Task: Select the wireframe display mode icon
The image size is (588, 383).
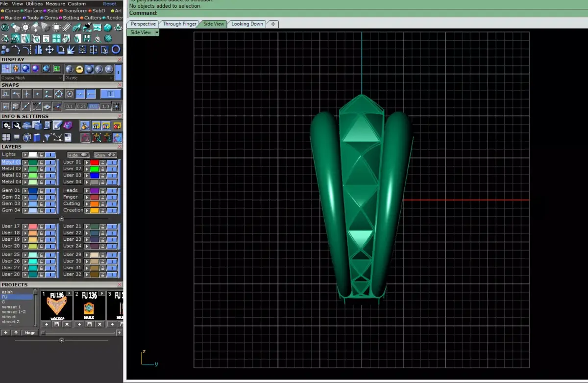Action: tap(6, 68)
